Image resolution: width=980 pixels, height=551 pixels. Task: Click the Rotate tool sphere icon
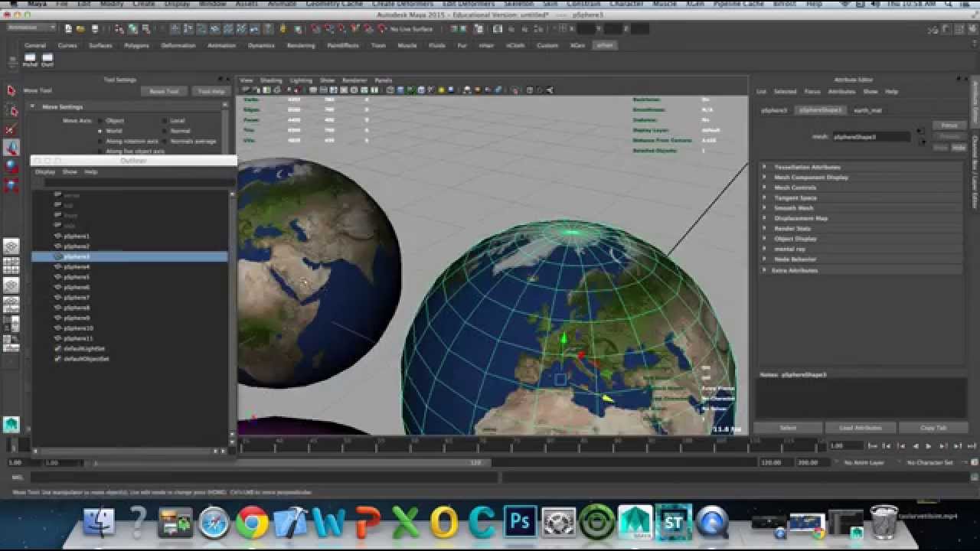[11, 166]
